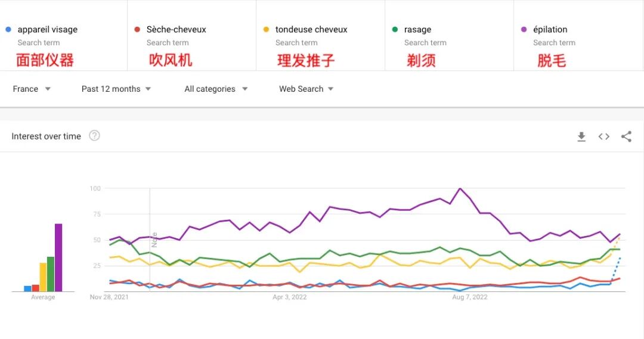Viewport: 644px width, 339px height.
Task: Edit the appareil visage search term
Action: (x=48, y=29)
